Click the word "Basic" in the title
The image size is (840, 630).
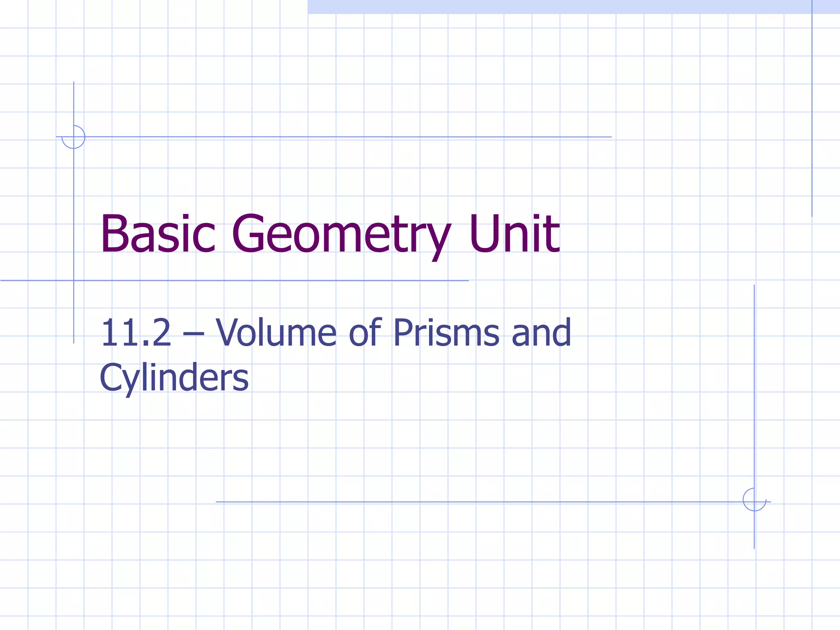click(158, 234)
